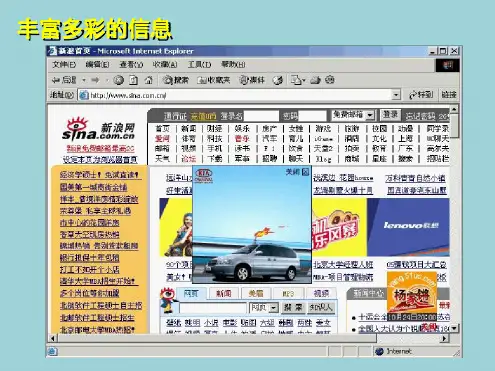495x371 pixels.
Task: Select the 网页 search tab
Action: [191, 293]
